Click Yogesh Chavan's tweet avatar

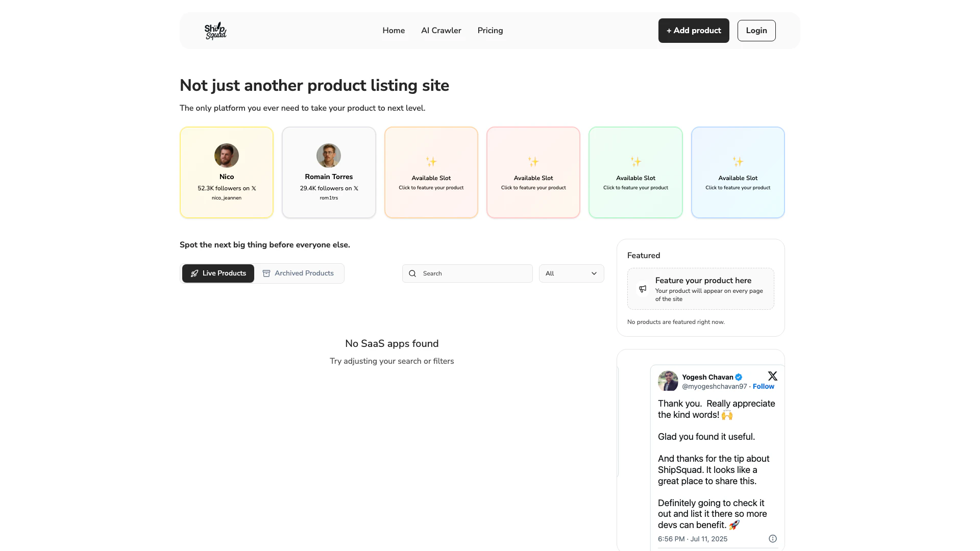coord(668,381)
